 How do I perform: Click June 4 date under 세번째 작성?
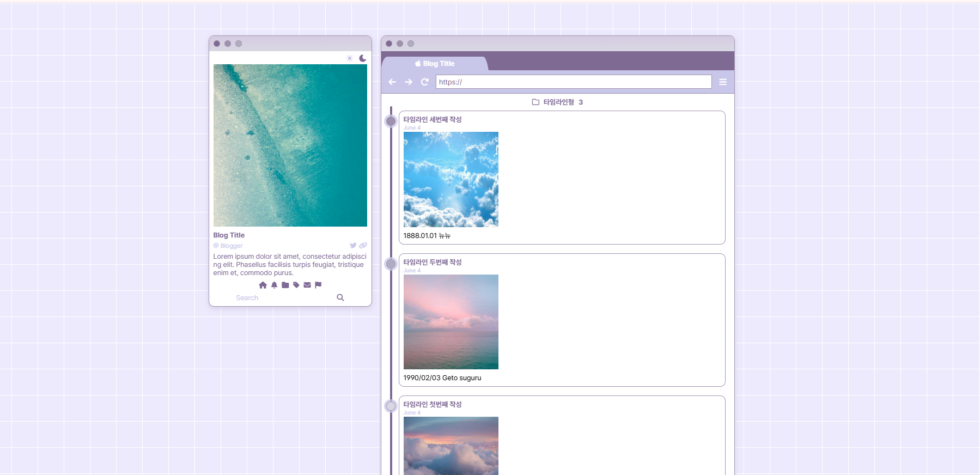point(412,128)
